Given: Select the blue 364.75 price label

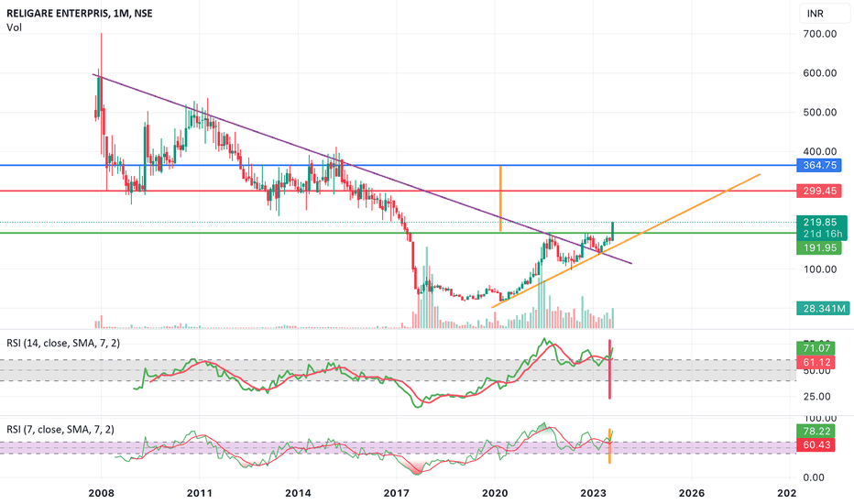Looking at the screenshot, I should point(819,165).
